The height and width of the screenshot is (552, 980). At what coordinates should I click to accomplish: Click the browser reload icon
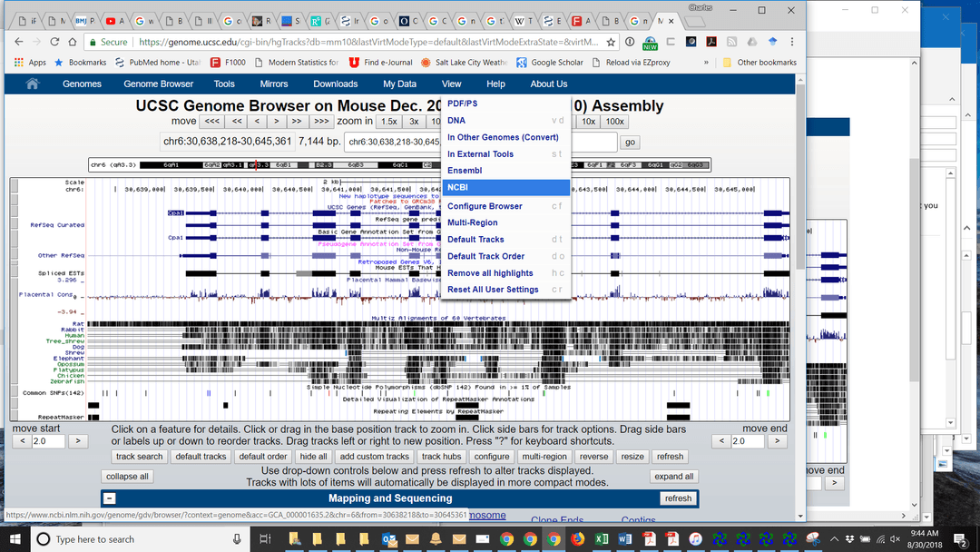pyautogui.click(x=54, y=42)
